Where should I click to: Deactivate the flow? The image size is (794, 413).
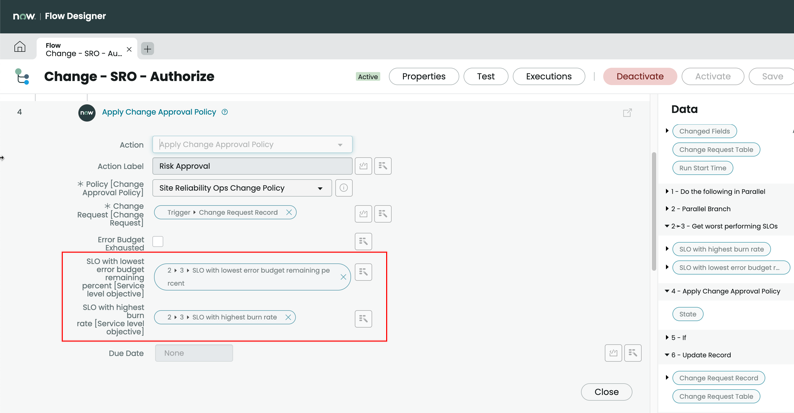(x=640, y=76)
